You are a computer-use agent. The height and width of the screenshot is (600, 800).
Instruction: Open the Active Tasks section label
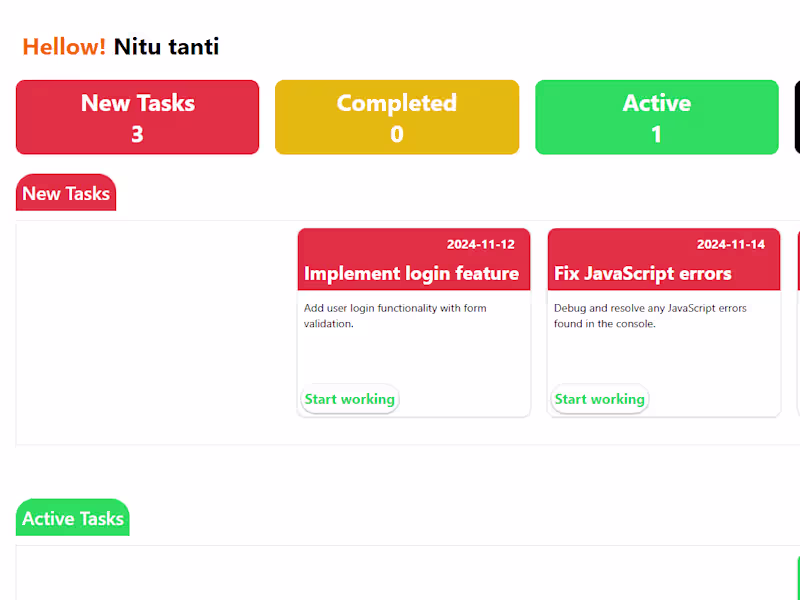(x=73, y=518)
